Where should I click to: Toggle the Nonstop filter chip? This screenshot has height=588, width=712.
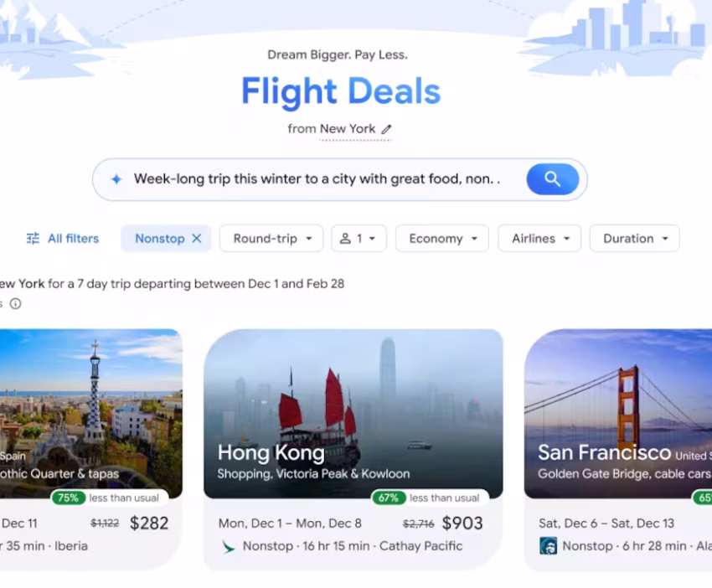click(160, 239)
